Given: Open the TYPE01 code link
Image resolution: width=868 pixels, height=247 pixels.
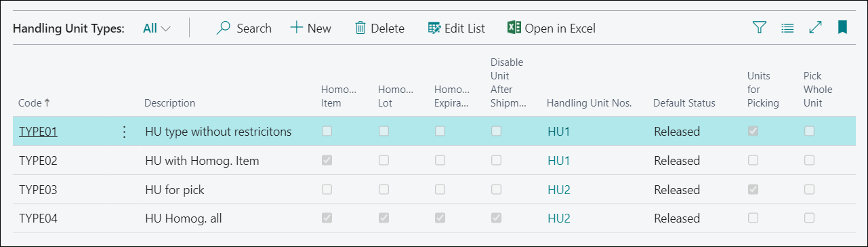Looking at the screenshot, I should point(38,132).
